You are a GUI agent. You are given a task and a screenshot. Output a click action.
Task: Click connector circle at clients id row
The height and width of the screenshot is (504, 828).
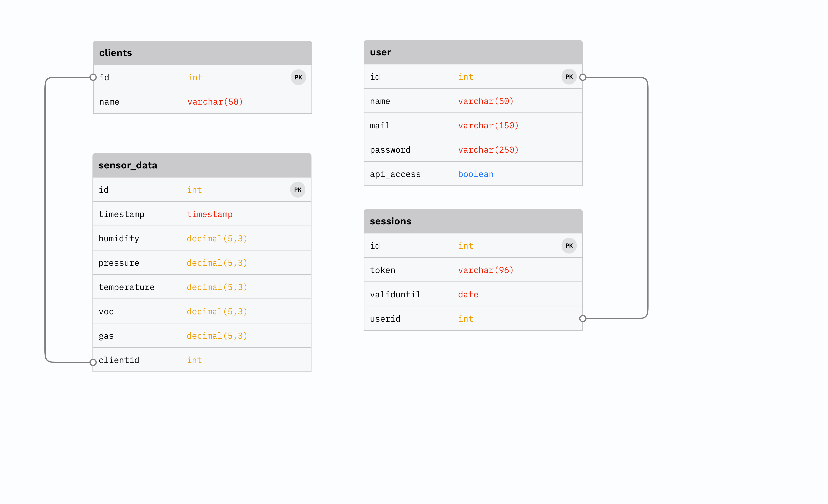(93, 77)
